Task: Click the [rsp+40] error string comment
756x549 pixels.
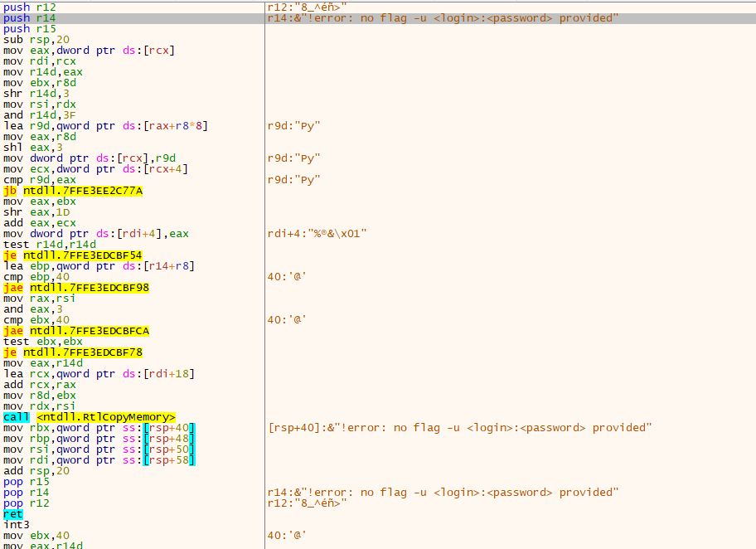Action: (x=459, y=428)
